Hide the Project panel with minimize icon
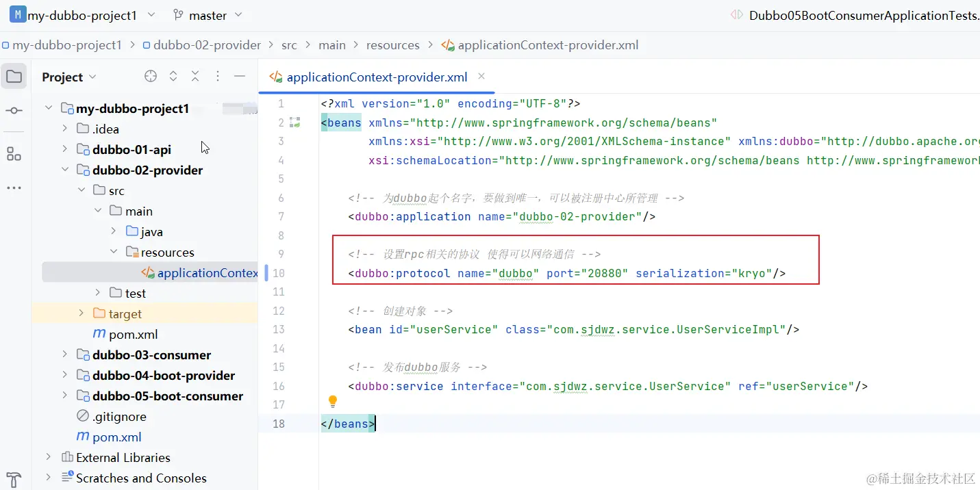 click(240, 76)
